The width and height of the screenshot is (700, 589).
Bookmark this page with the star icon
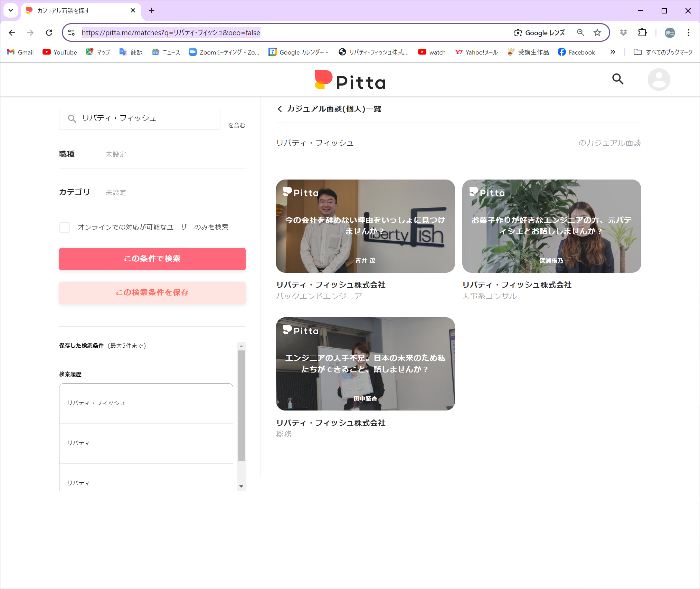click(x=597, y=33)
